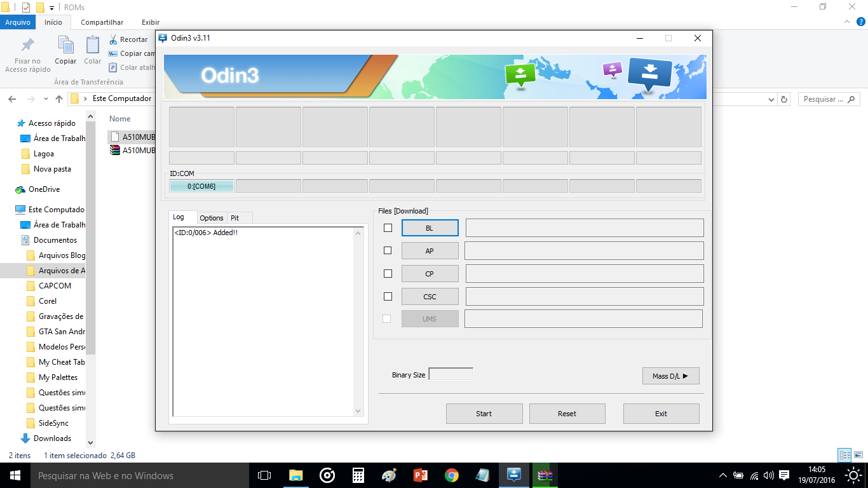Image resolution: width=868 pixels, height=488 pixels.
Task: Select the My Palettes folder
Action: pyautogui.click(x=58, y=377)
